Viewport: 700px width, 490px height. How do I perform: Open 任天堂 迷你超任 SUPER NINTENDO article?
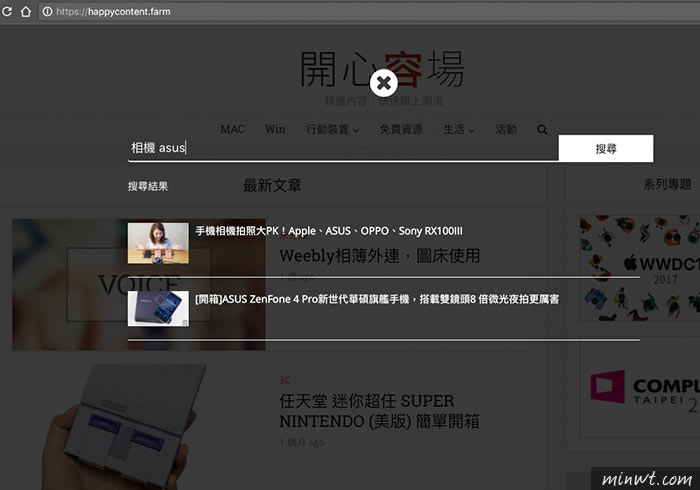(379, 411)
